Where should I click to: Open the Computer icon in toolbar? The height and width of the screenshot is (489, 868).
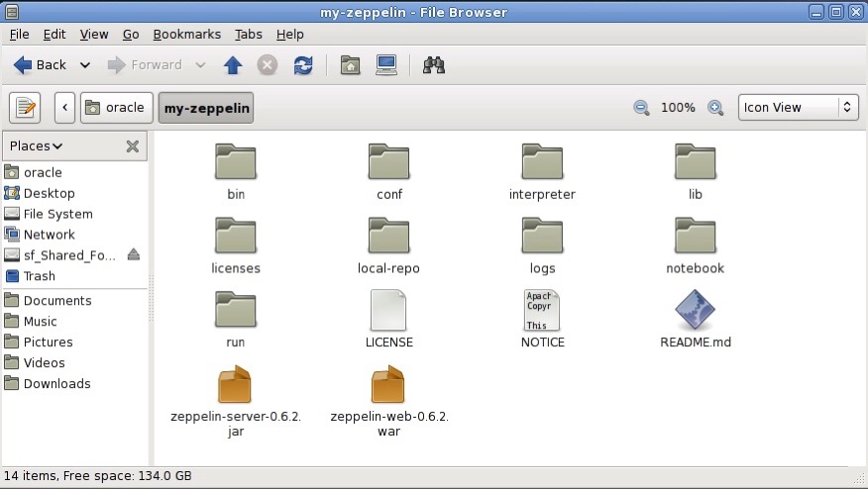[386, 65]
